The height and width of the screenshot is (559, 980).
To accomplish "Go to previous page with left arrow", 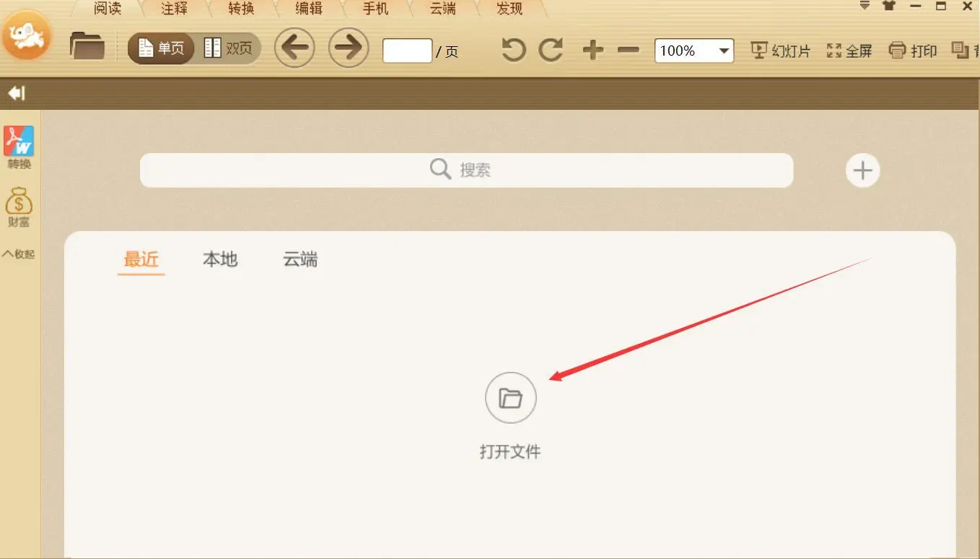I will [x=294, y=48].
